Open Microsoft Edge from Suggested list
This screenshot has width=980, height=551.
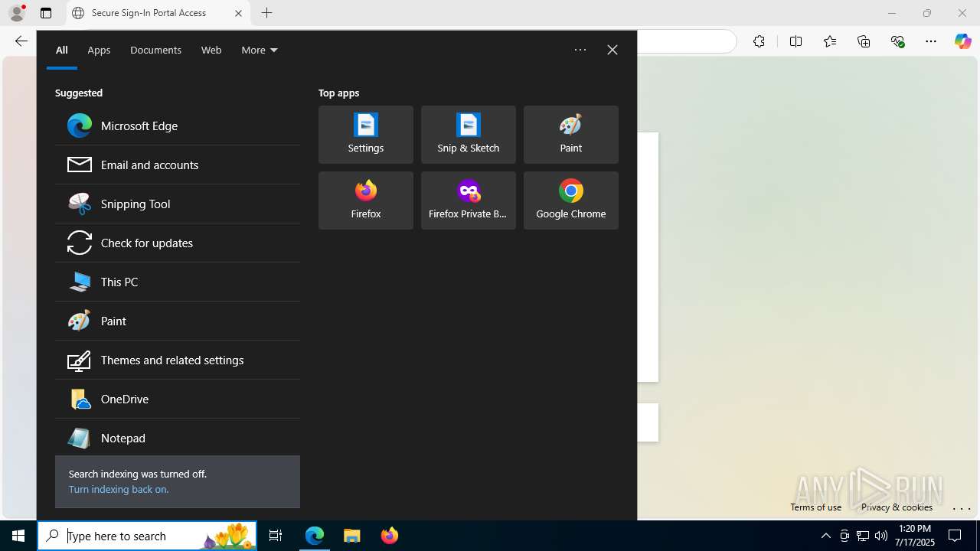click(178, 126)
